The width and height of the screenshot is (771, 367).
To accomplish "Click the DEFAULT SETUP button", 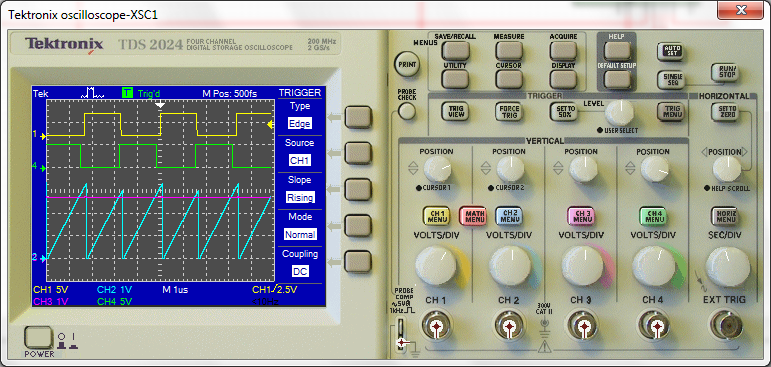I will [617, 79].
